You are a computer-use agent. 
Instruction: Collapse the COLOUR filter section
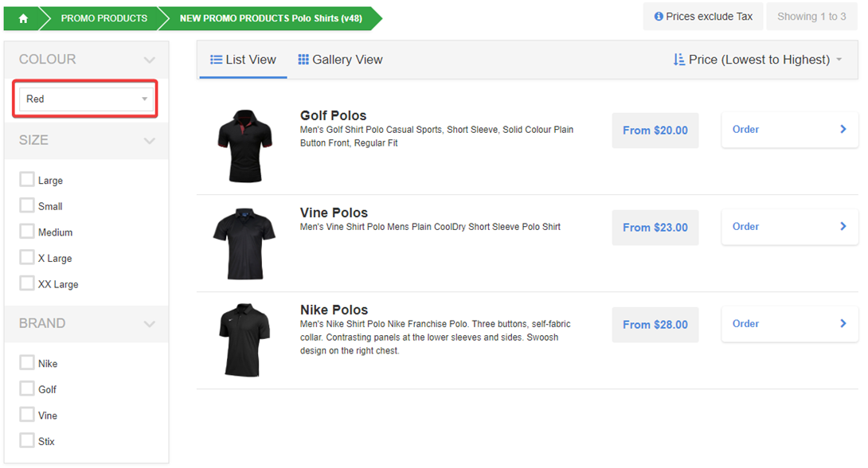[x=149, y=60]
